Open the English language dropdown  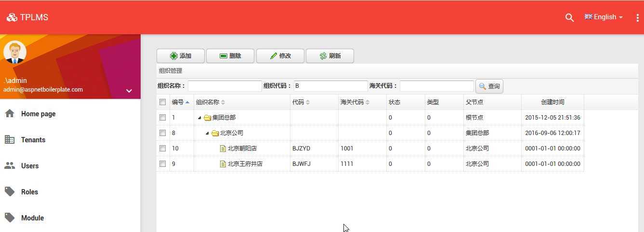click(x=604, y=17)
